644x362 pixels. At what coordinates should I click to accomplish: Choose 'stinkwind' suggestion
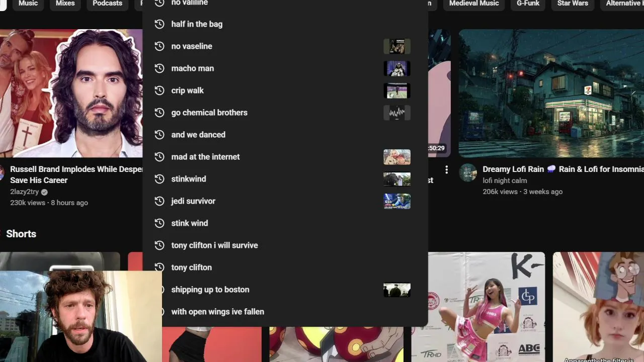(285, 179)
